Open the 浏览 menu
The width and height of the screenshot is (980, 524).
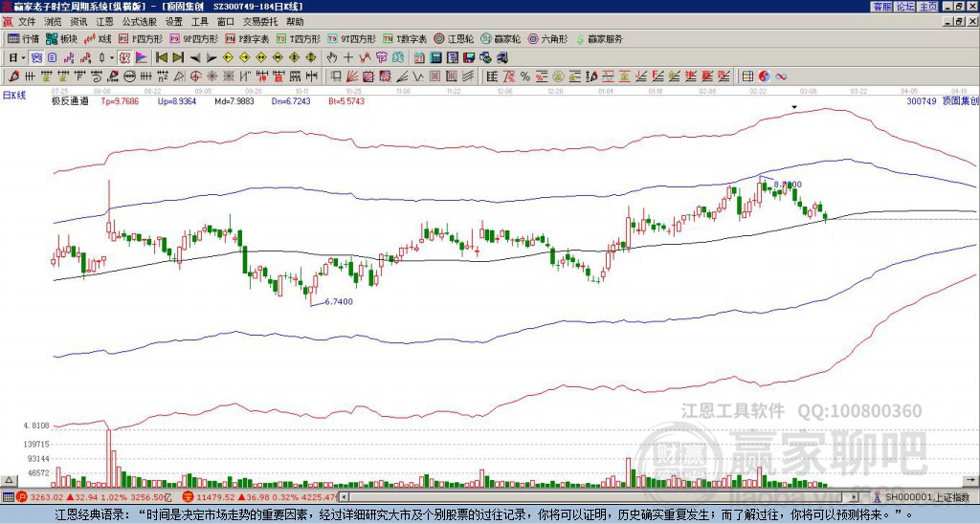(x=54, y=22)
